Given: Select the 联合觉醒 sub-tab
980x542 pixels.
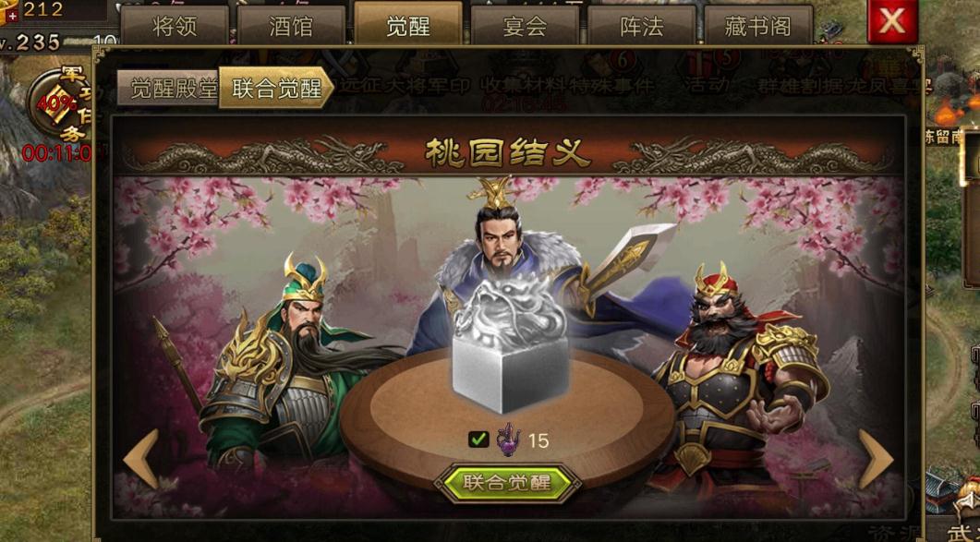Looking at the screenshot, I should pos(275,88).
